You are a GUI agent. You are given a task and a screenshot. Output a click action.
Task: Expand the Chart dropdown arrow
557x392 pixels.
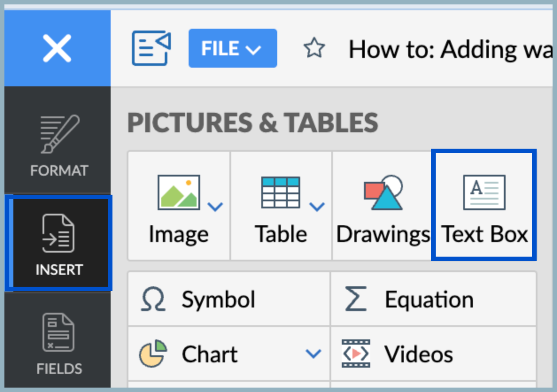(x=313, y=354)
